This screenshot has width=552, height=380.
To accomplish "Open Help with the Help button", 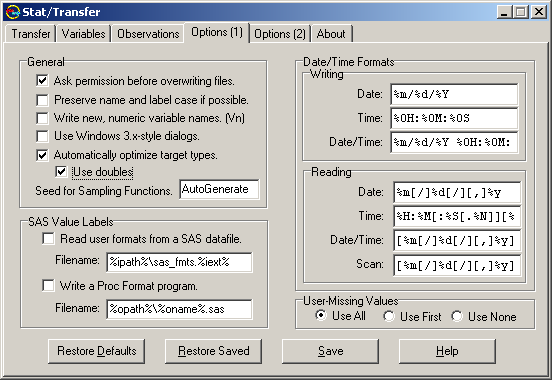I will 447,351.
